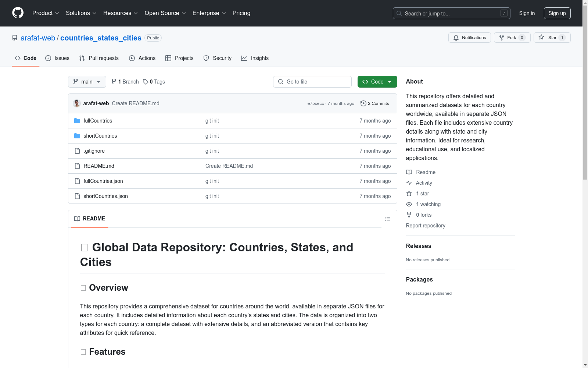This screenshot has height=368, width=588.
Task: Open the countries_states_cities repository link
Action: [x=101, y=38]
